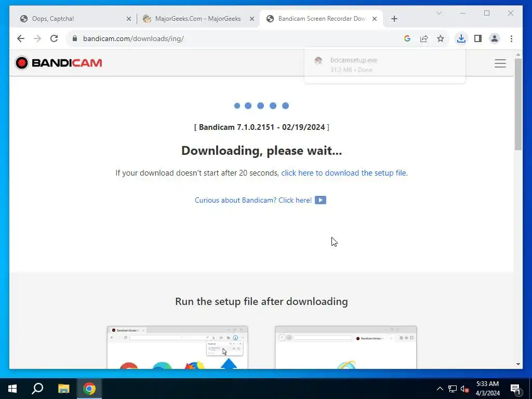Click the page vertical scrollbar thumb
The width and height of the screenshot is (532, 399).
[518, 104]
